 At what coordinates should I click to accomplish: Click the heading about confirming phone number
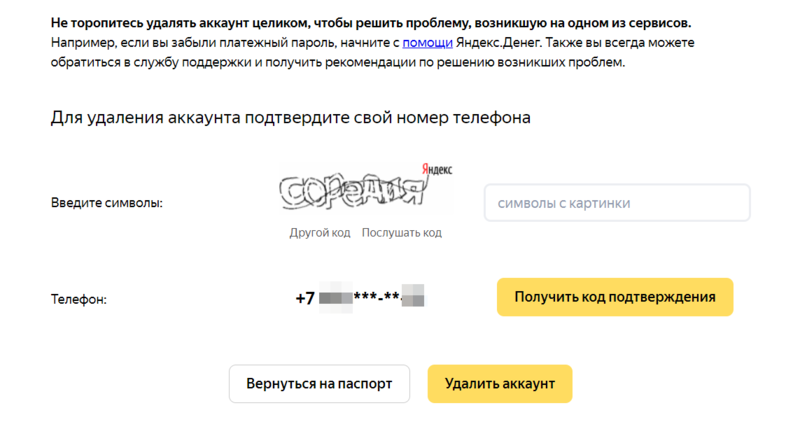290,118
